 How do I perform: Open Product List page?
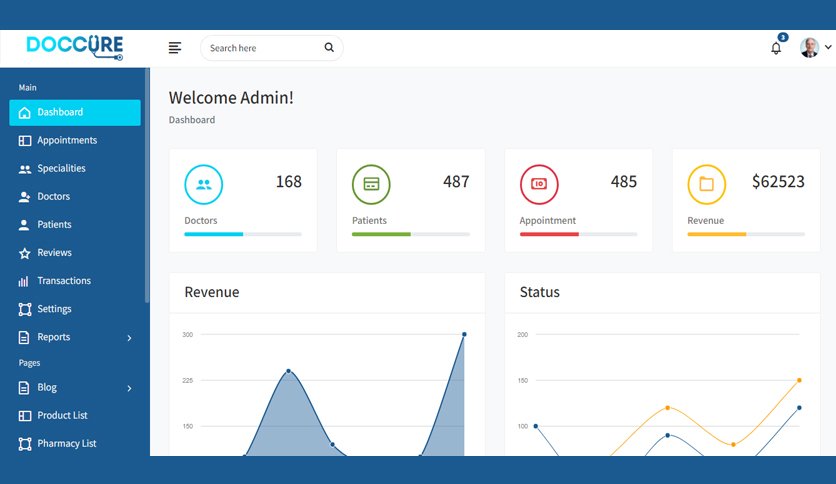pos(75,415)
